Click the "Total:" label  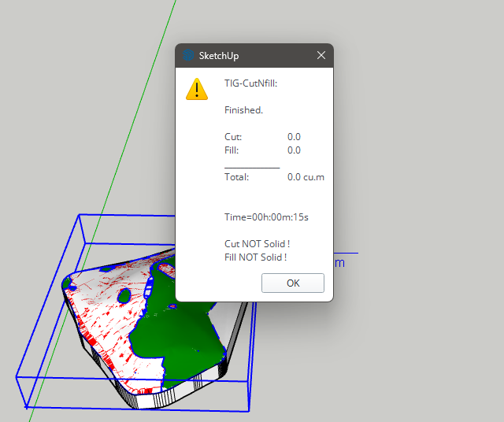(236, 177)
